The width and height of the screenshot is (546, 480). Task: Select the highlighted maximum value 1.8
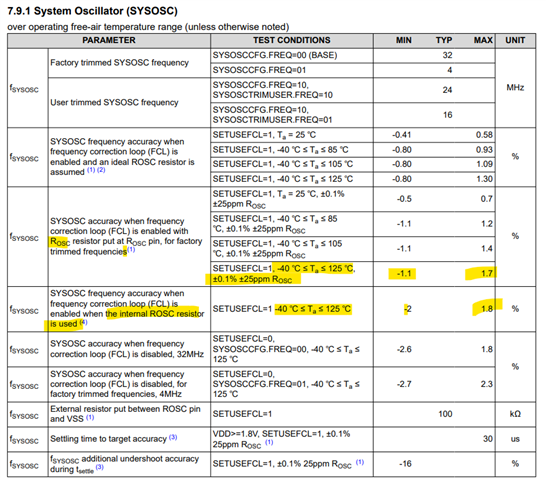[487, 309]
